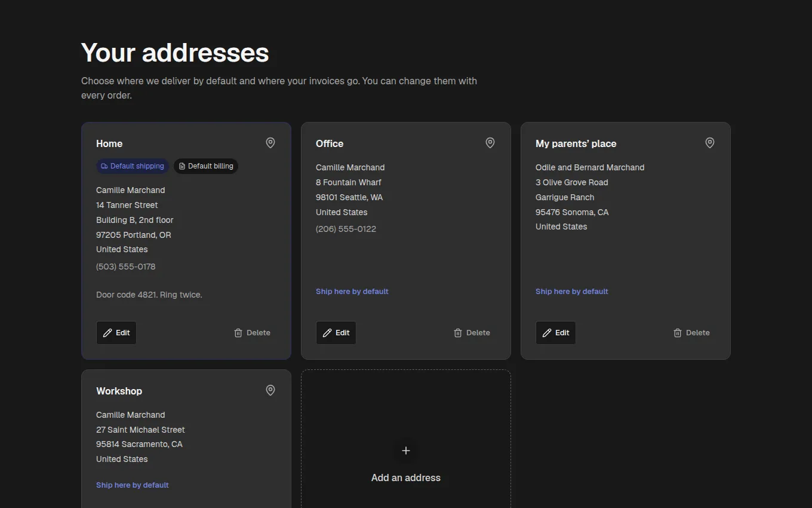Delete the Home address
This screenshot has width=812, height=508.
253,333
